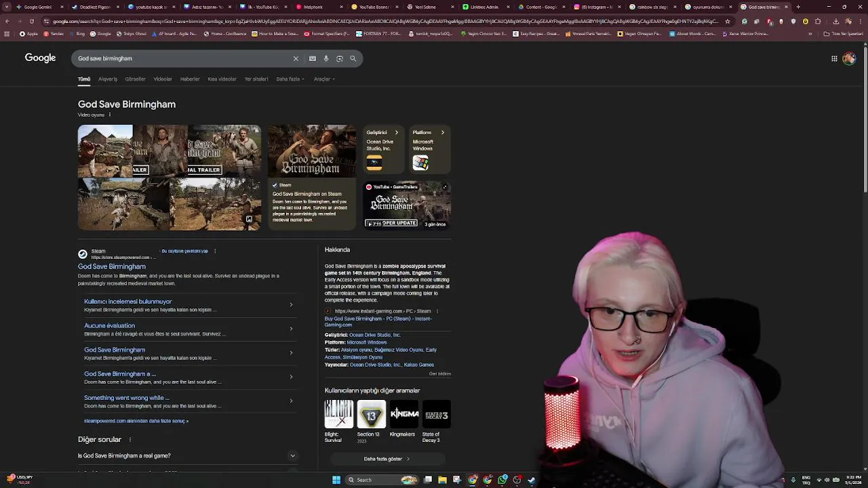Open the Google apps grid icon
868x488 pixels.
click(x=834, y=58)
